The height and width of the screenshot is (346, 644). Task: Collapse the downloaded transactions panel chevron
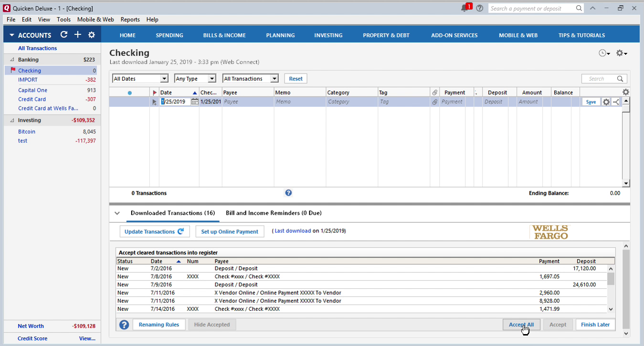point(117,213)
